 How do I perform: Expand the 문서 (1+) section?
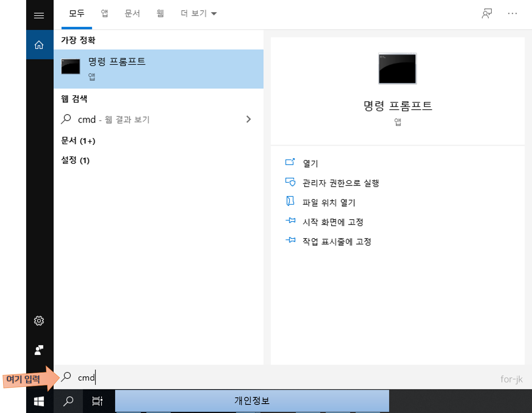78,141
